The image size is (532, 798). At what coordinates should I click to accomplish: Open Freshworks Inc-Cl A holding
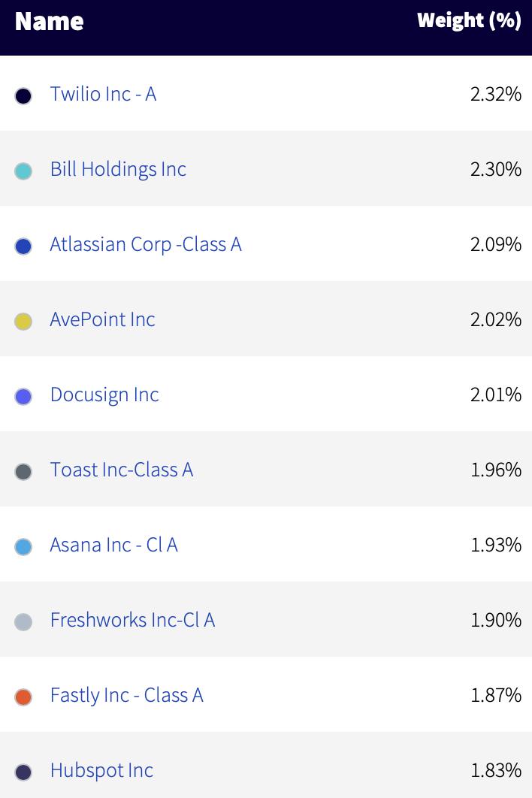[x=132, y=620]
